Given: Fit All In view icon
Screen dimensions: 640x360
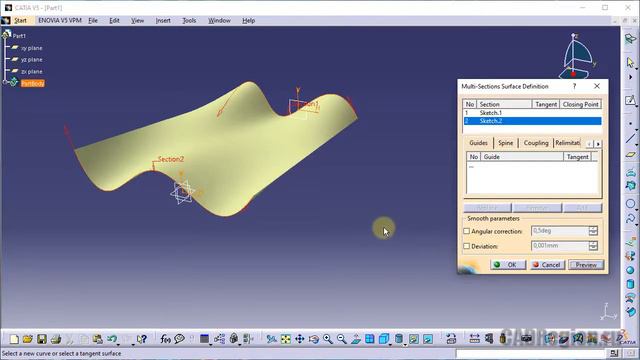Looking at the screenshot, I should pyautogui.click(x=286, y=339).
